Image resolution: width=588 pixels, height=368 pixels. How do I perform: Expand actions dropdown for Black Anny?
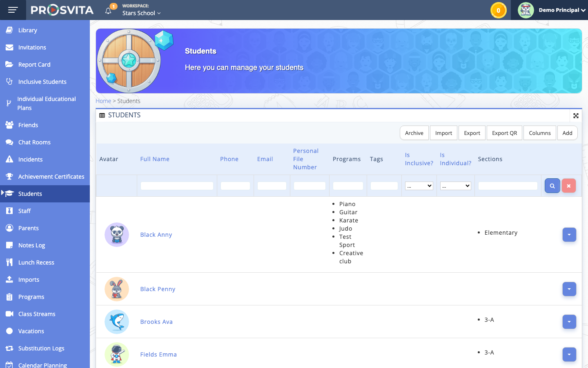[x=569, y=235]
